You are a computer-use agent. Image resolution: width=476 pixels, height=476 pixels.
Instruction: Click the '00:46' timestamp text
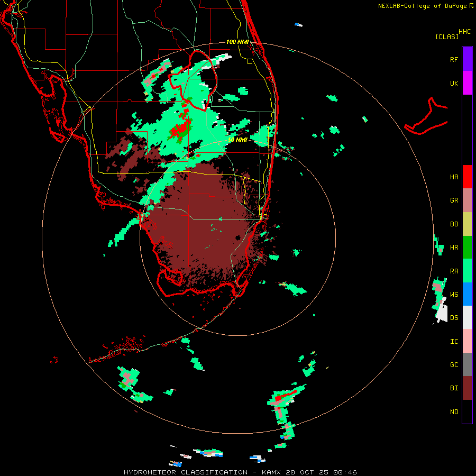tap(345, 472)
